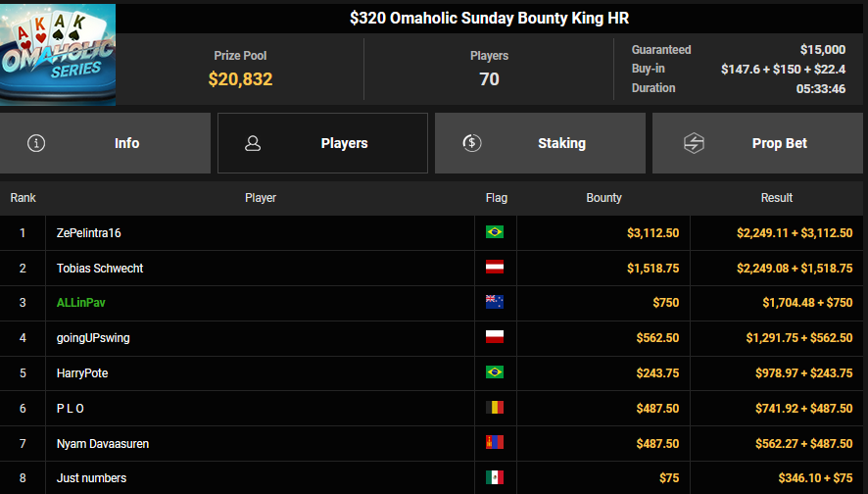Screen dimensions: 868x494
Task: Click the Brazilian flag in ZePelintra16's row
Action: [495, 233]
